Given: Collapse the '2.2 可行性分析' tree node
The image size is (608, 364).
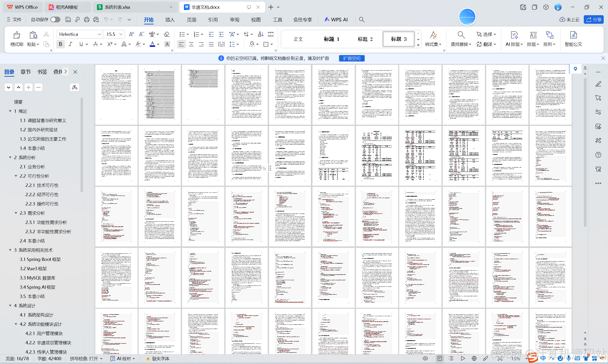Looking at the screenshot, I should [16, 176].
